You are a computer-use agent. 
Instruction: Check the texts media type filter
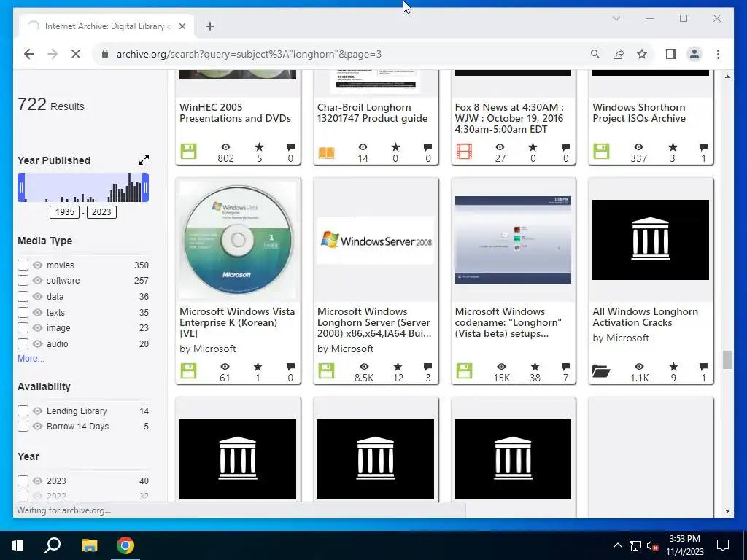pos(23,312)
